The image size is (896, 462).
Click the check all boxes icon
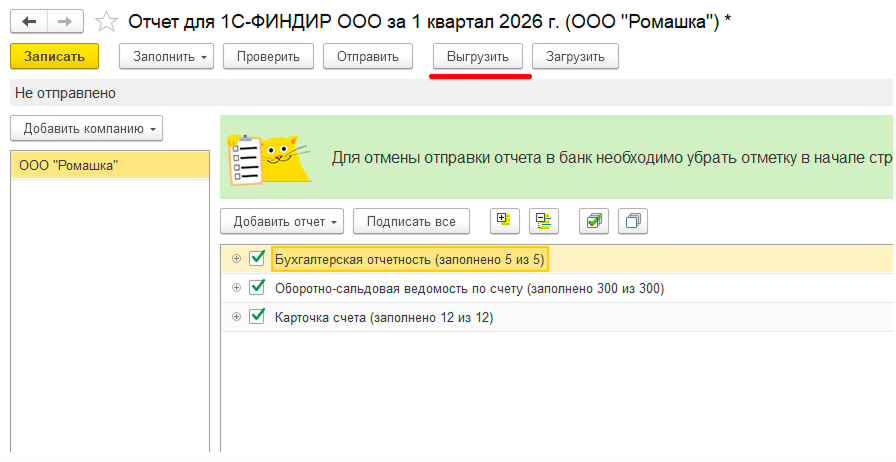click(594, 221)
